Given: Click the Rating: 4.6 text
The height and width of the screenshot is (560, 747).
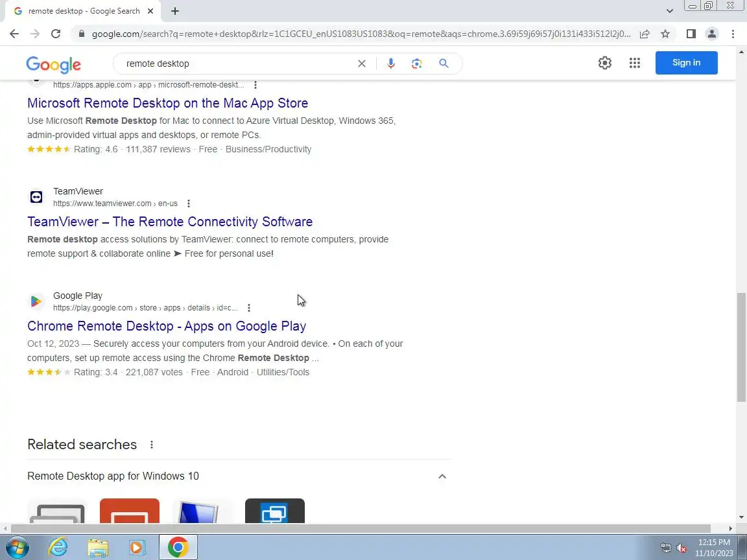Looking at the screenshot, I should [x=95, y=149].
